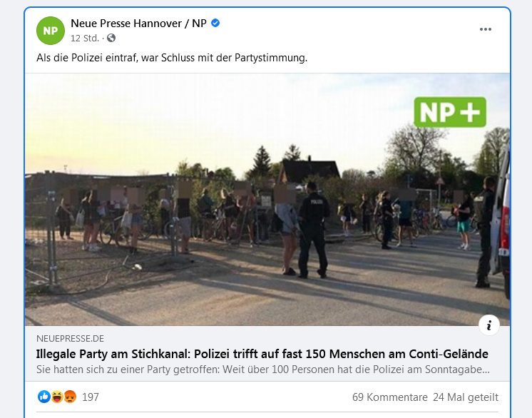The width and height of the screenshot is (532, 418).
Task: Open the 'Illegale Party am Stichkanal' headline
Action: (x=262, y=354)
